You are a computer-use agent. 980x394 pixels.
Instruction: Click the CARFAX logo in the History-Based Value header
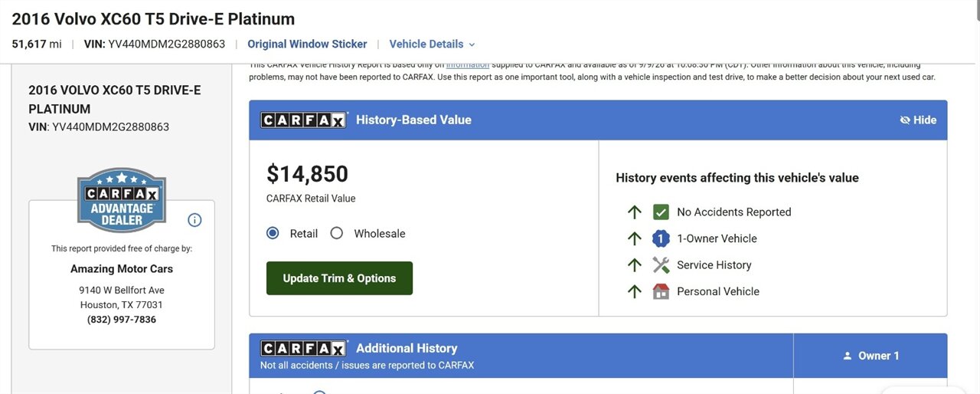304,120
